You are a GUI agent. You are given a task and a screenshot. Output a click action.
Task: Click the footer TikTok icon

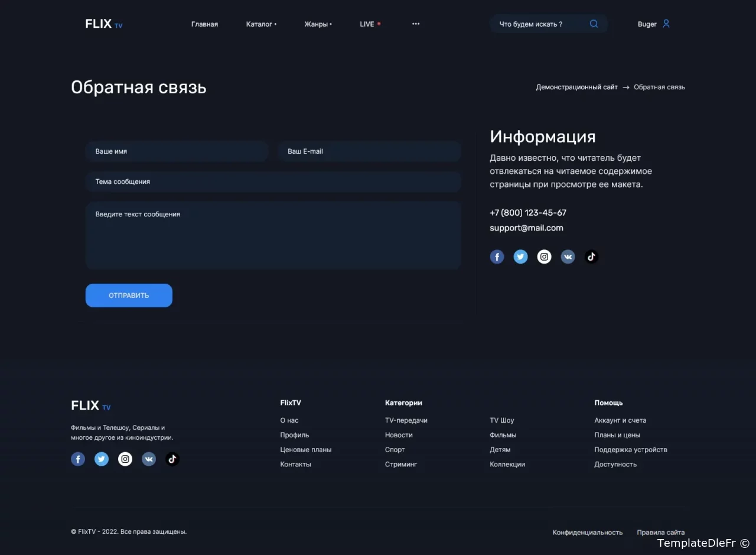pyautogui.click(x=172, y=459)
